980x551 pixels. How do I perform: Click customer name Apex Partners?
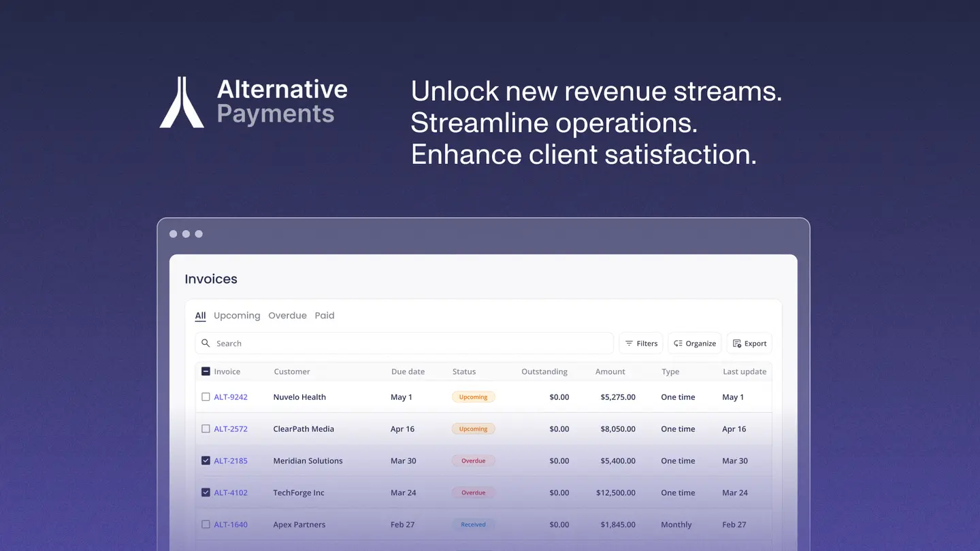click(x=299, y=525)
